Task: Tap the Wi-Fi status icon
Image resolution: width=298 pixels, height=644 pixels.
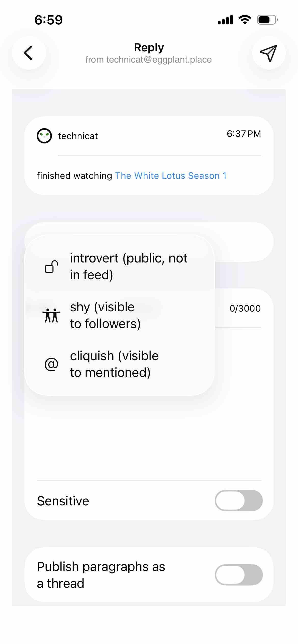Action: tap(245, 20)
